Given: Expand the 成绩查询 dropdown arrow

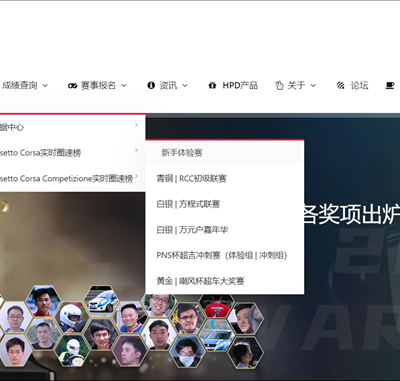Looking at the screenshot, I should point(45,85).
